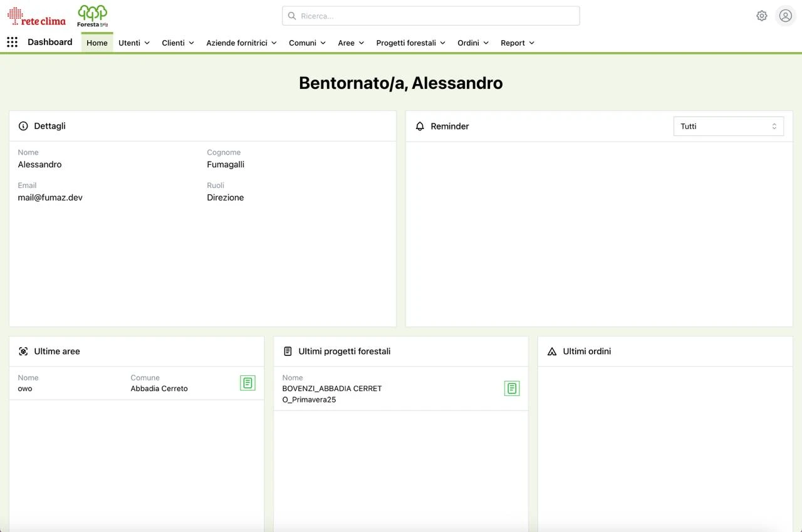Open the Report dropdown menu
The height and width of the screenshot is (532, 802).
[517, 43]
